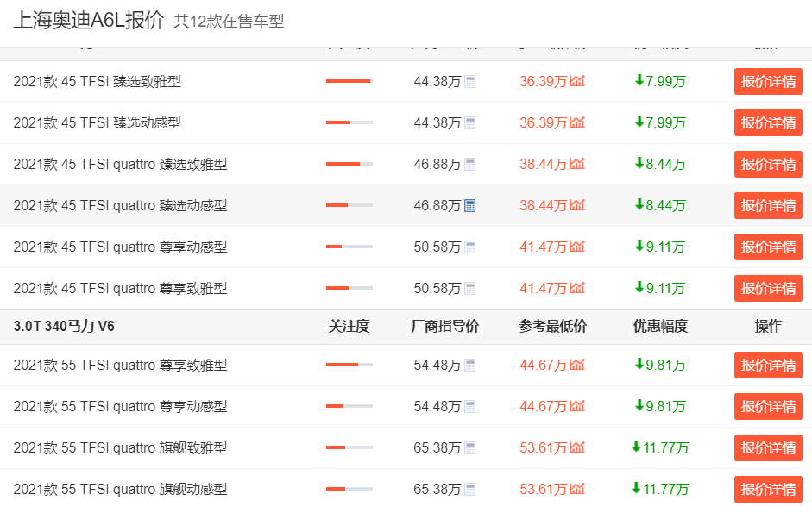Click 报价详情 button for 45 TFSI 臻选致雅型
This screenshot has height=519, width=812.
pos(768,82)
